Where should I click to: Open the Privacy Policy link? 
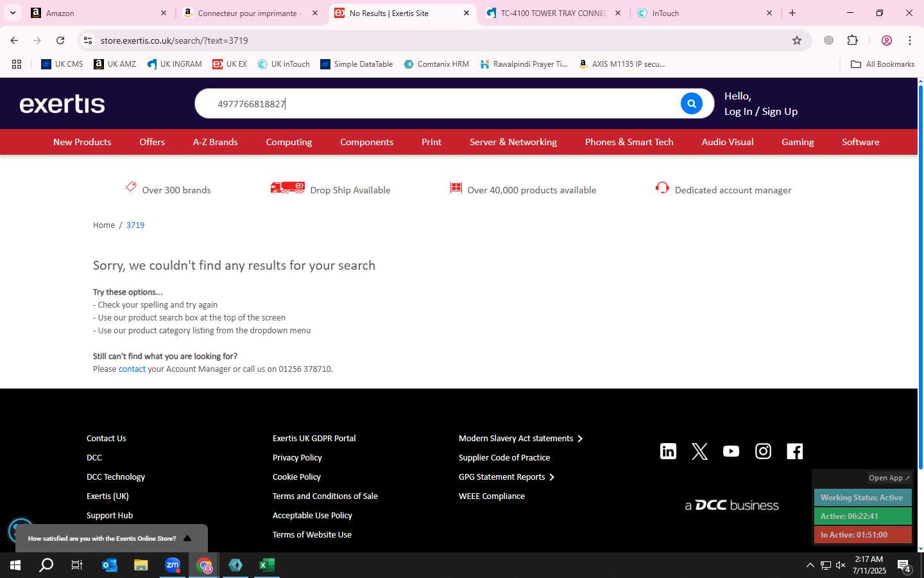tap(297, 458)
